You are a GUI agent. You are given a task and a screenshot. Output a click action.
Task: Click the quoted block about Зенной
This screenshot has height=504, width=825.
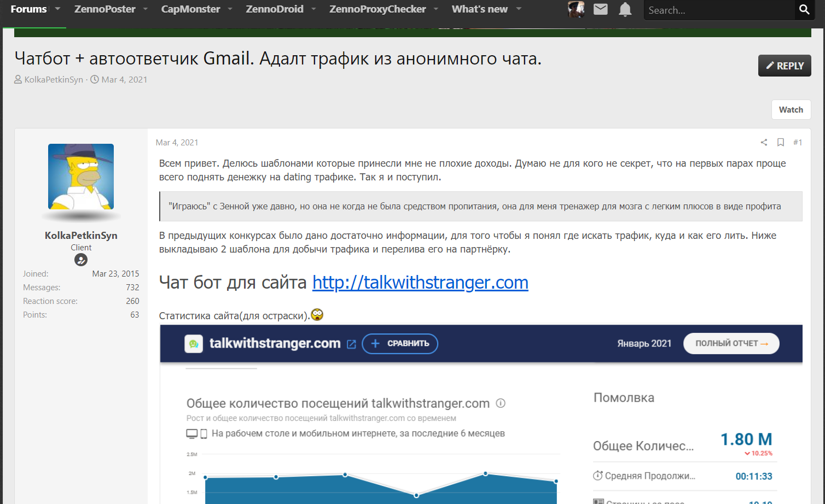[481, 207]
